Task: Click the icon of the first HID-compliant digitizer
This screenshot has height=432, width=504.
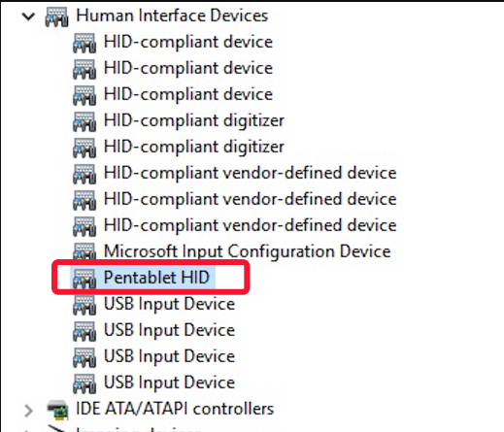Action: click(x=84, y=121)
